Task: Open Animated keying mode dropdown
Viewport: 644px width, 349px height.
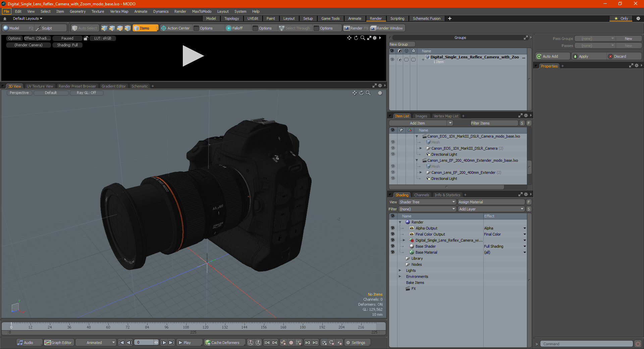Action: point(96,343)
